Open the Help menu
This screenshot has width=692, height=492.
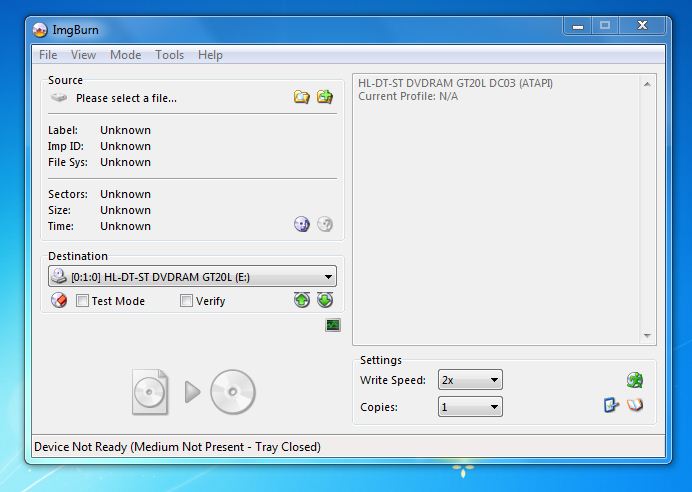[x=210, y=55]
